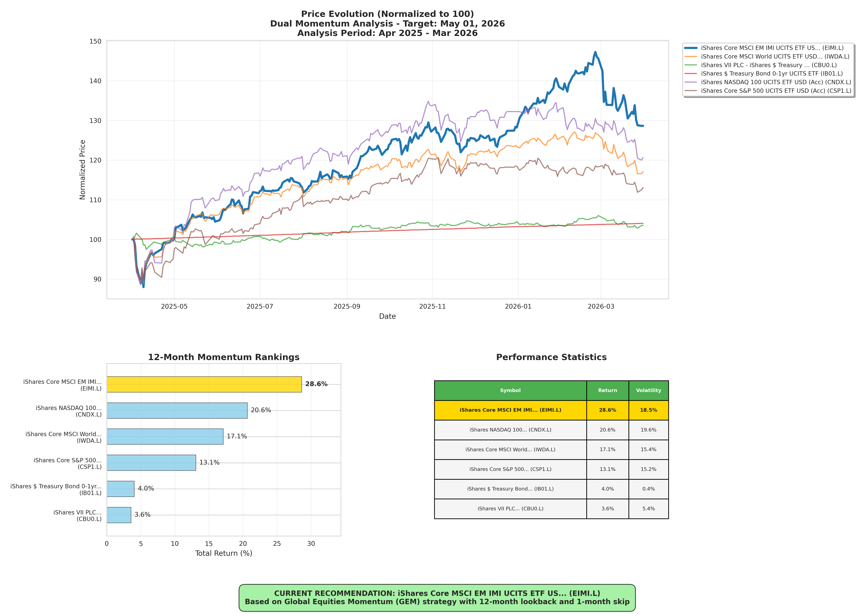The width and height of the screenshot is (864, 616).
Task: Click the "Date" x-axis label
Action: (387, 316)
